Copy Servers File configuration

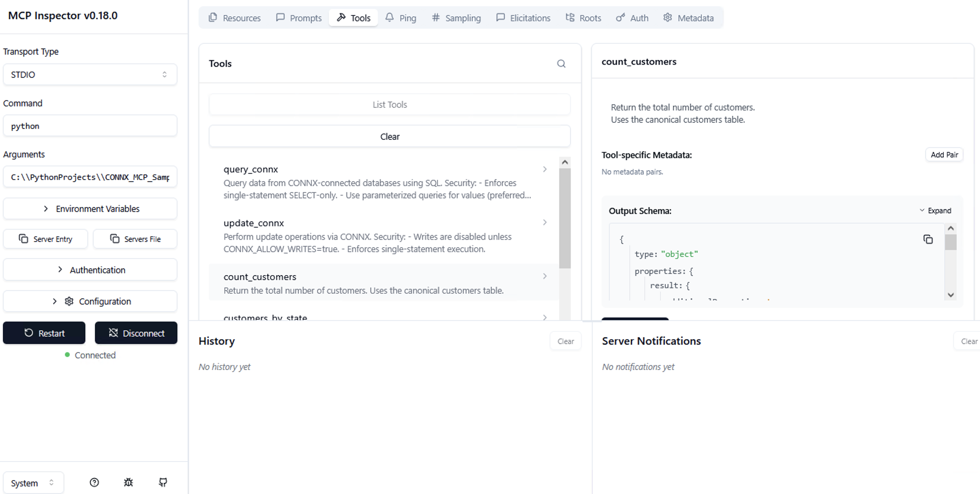tap(135, 239)
